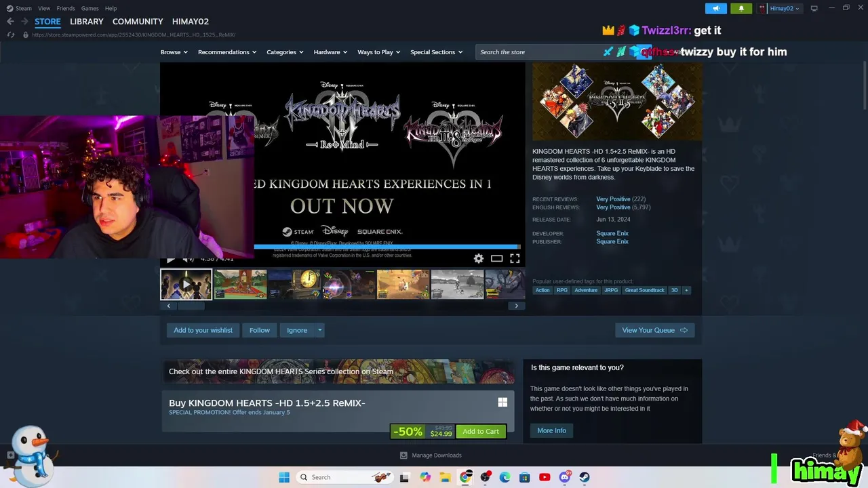Expand the Hardware menu
The image size is (868, 488).
[x=330, y=52]
